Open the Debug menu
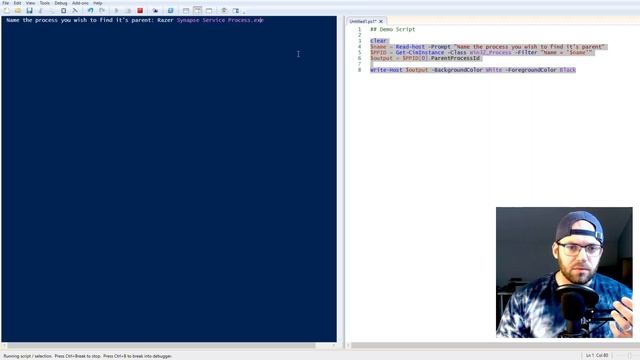The width and height of the screenshot is (640, 360). point(61,3)
